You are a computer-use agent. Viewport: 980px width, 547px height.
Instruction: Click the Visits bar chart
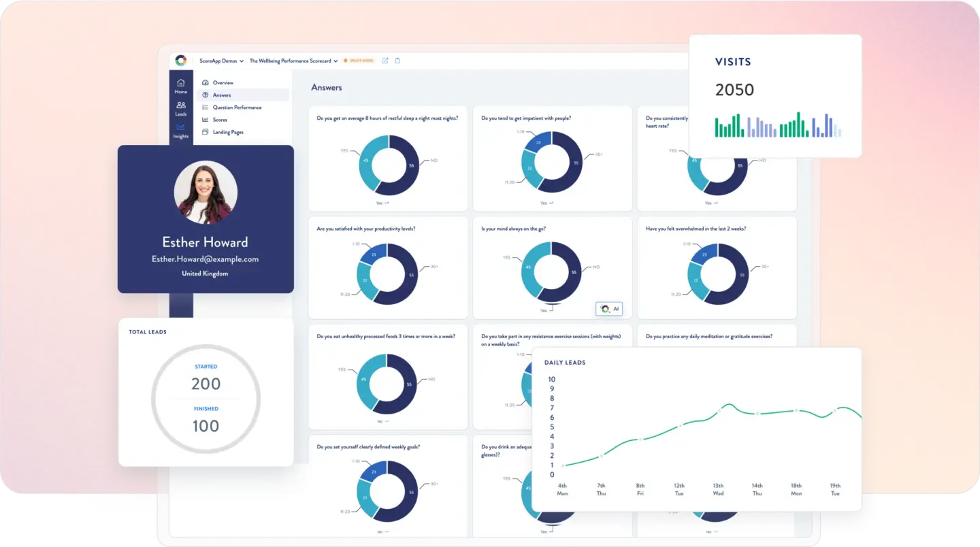(776, 124)
